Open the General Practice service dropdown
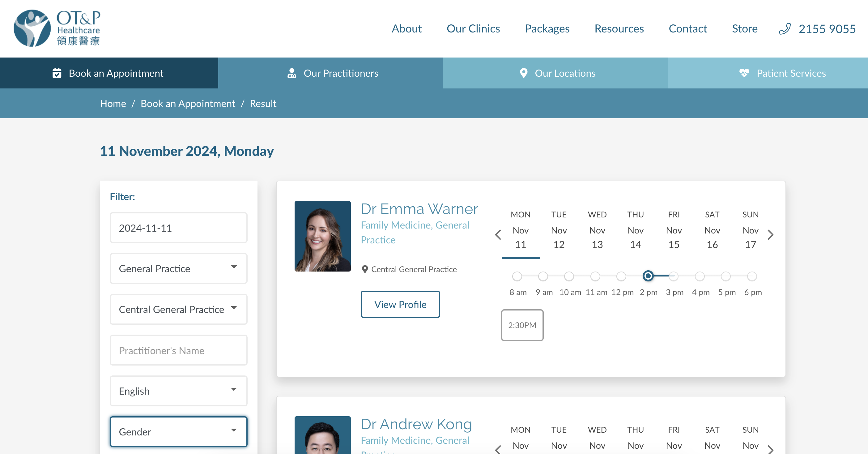The width and height of the screenshot is (868, 454). tap(178, 268)
